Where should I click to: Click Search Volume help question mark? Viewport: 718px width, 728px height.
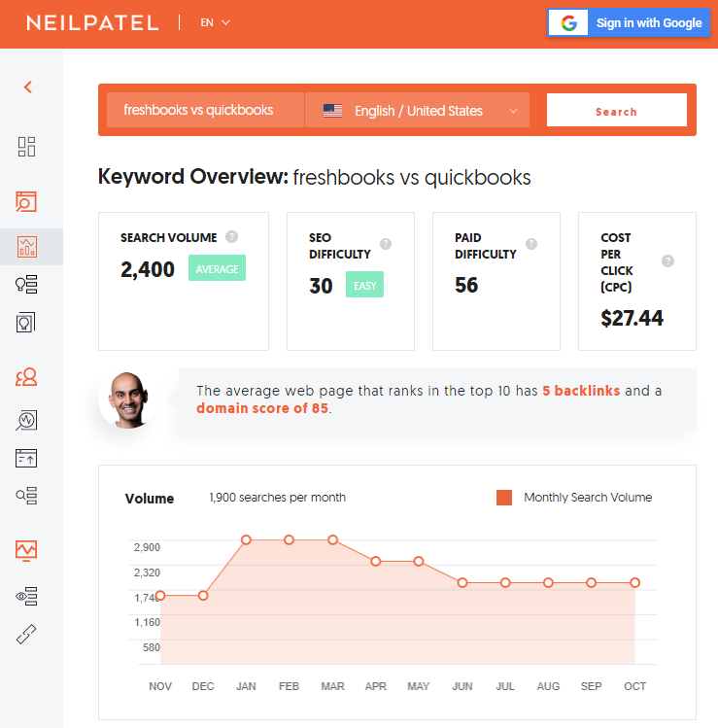231,237
